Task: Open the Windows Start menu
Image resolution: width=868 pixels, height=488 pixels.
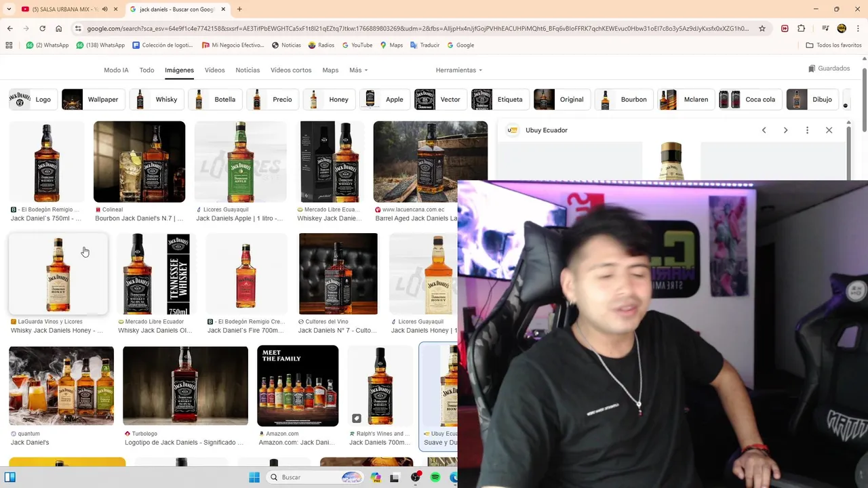Action: [x=254, y=477]
